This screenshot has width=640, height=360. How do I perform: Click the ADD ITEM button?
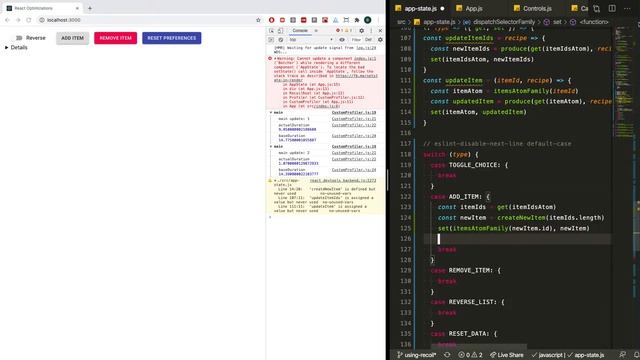[72, 38]
